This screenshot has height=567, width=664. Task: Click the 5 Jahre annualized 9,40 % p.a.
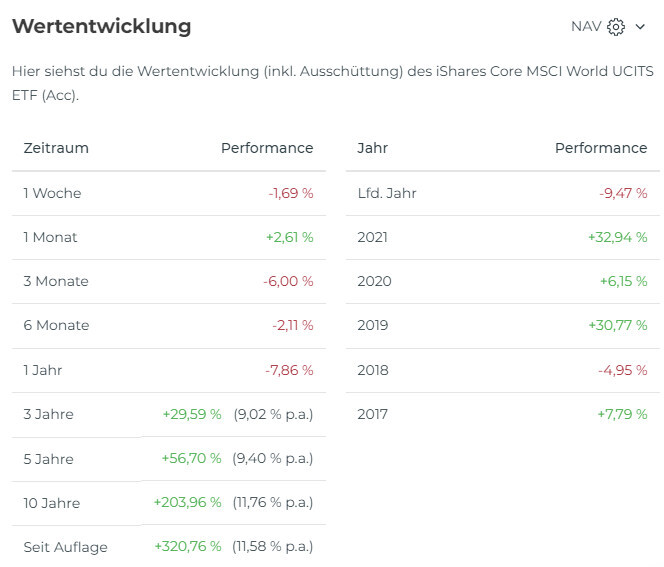273,459
